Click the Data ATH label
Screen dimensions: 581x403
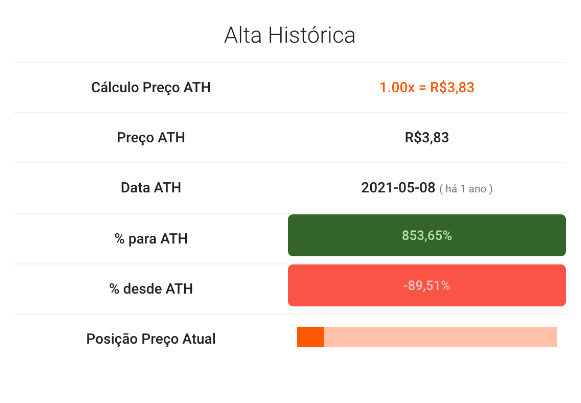[x=151, y=188]
